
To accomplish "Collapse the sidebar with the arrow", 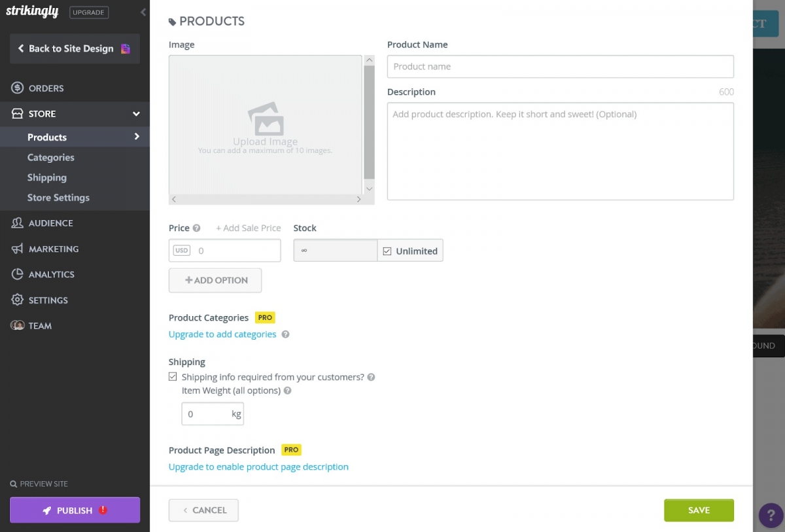I will (x=143, y=12).
